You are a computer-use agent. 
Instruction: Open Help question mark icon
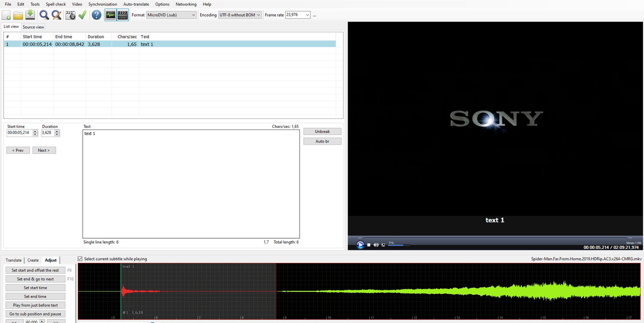[97, 15]
